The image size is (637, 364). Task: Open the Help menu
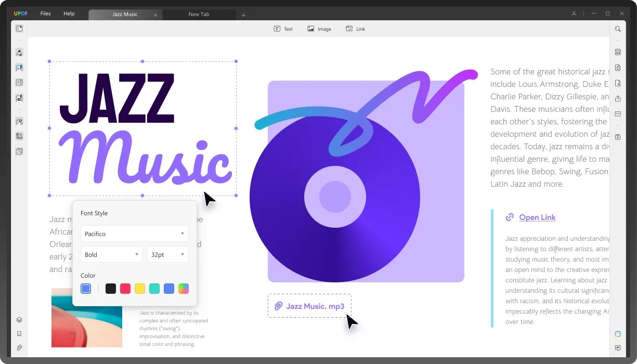69,14
